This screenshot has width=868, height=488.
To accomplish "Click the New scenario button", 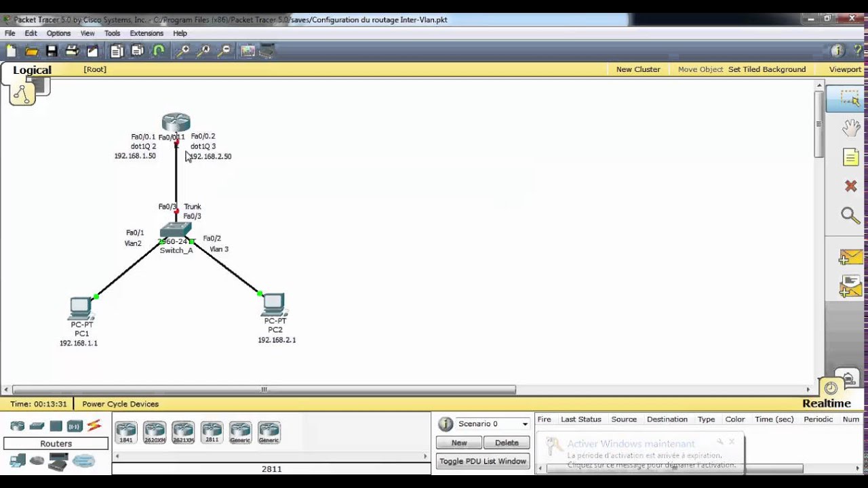I will tap(459, 443).
